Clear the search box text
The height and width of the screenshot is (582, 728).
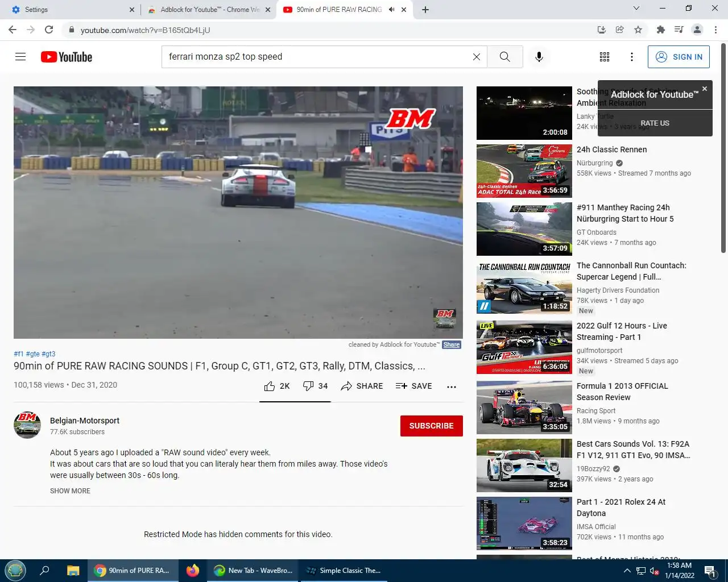[x=477, y=57]
